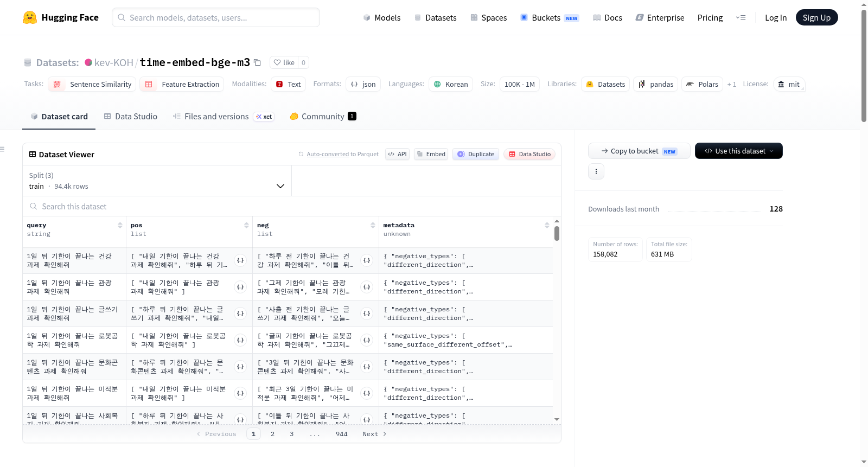
Task: Open the extra navigation menu icon
Action: (x=741, y=17)
